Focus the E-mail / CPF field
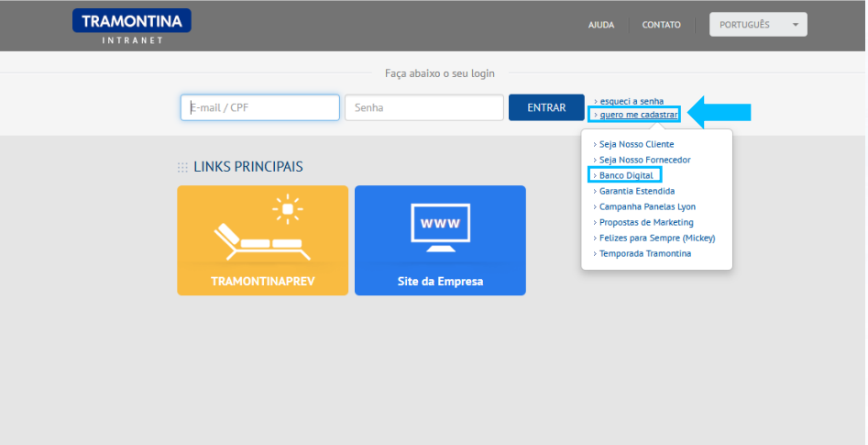 [x=259, y=107]
